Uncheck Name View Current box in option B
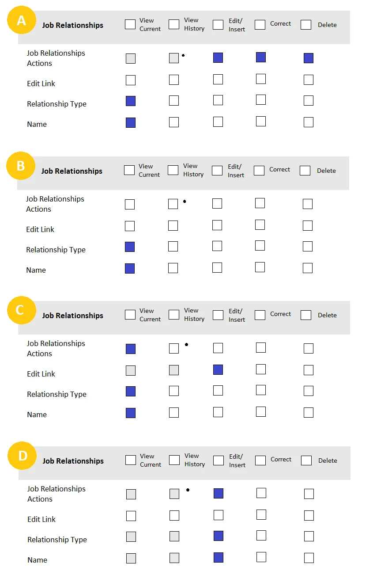This screenshot has height=586, width=392. pos(130,269)
